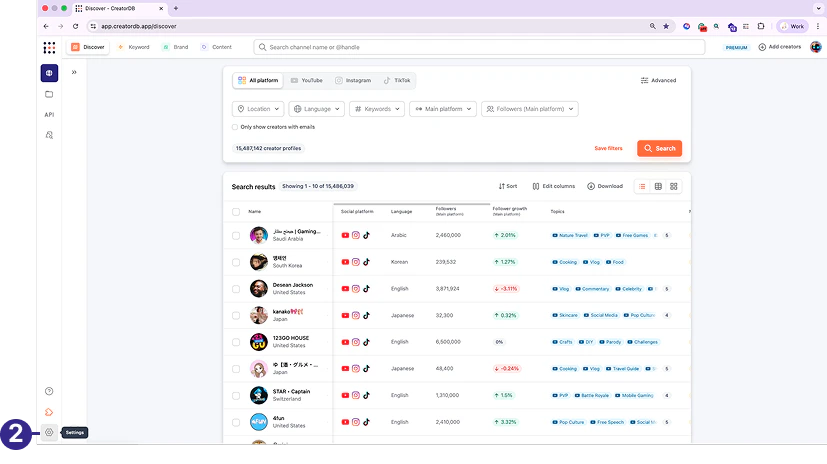Select 4fun row checkbox

(x=236, y=422)
